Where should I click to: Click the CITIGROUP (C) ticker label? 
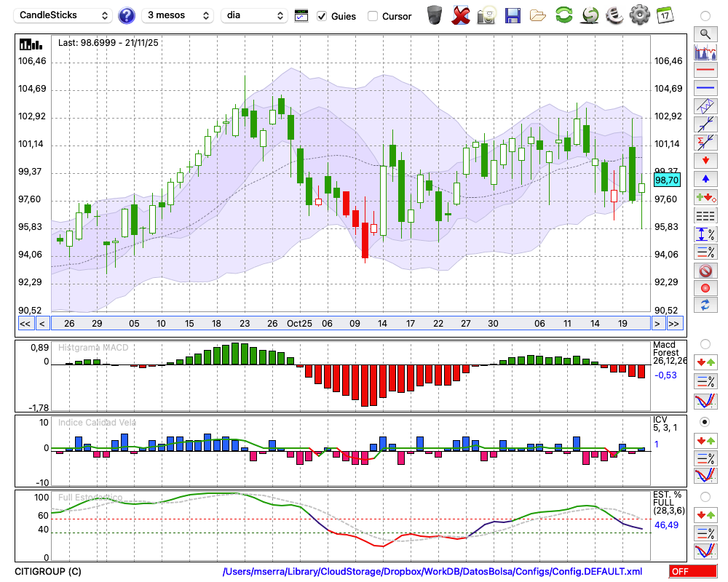48,571
